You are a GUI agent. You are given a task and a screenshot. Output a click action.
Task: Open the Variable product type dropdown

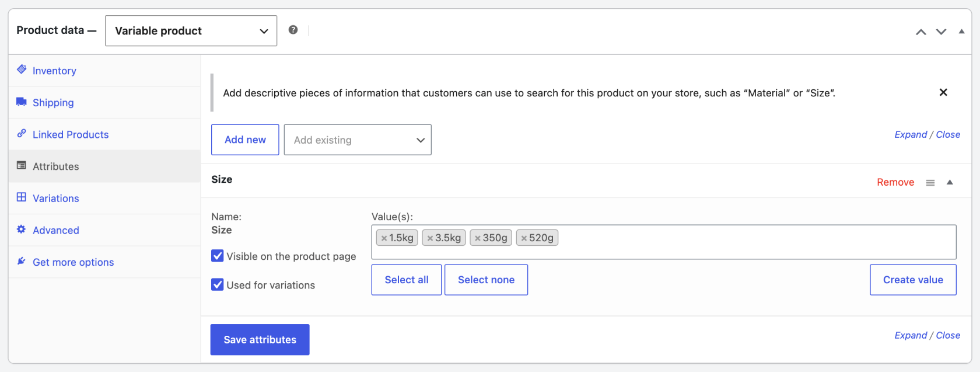click(x=191, y=31)
